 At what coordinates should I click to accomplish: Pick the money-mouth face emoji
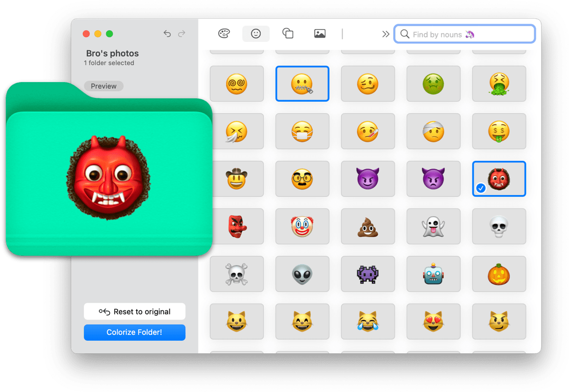coord(499,131)
